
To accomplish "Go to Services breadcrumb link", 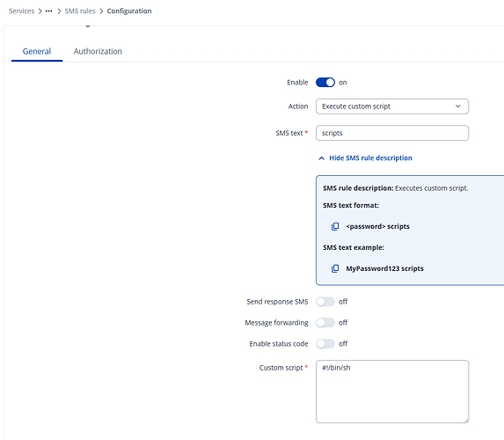I will click(x=21, y=11).
